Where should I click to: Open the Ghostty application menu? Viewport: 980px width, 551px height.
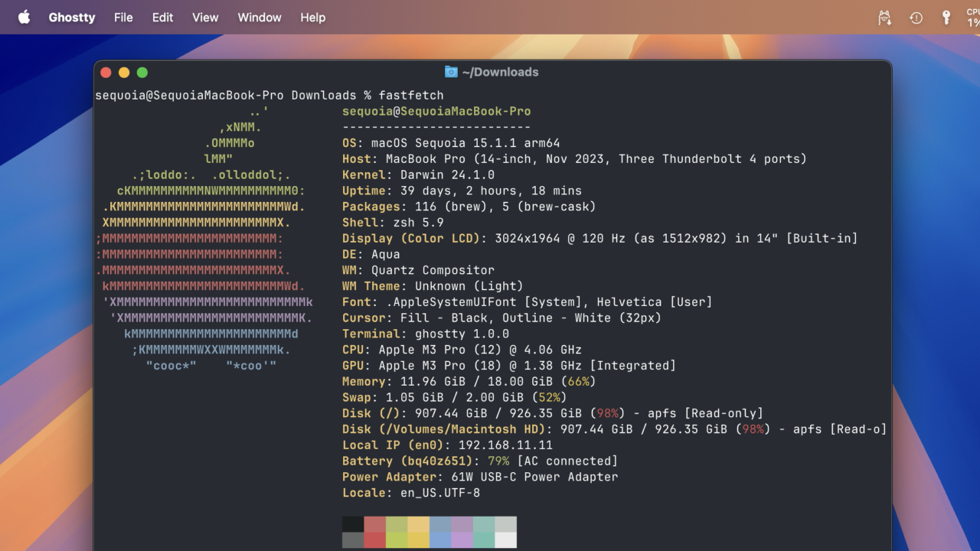[72, 18]
